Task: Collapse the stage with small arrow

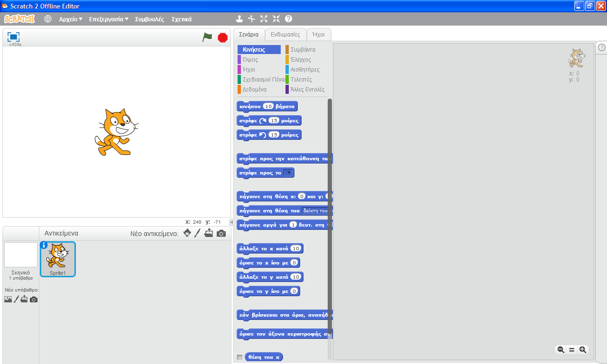Action: click(x=231, y=222)
